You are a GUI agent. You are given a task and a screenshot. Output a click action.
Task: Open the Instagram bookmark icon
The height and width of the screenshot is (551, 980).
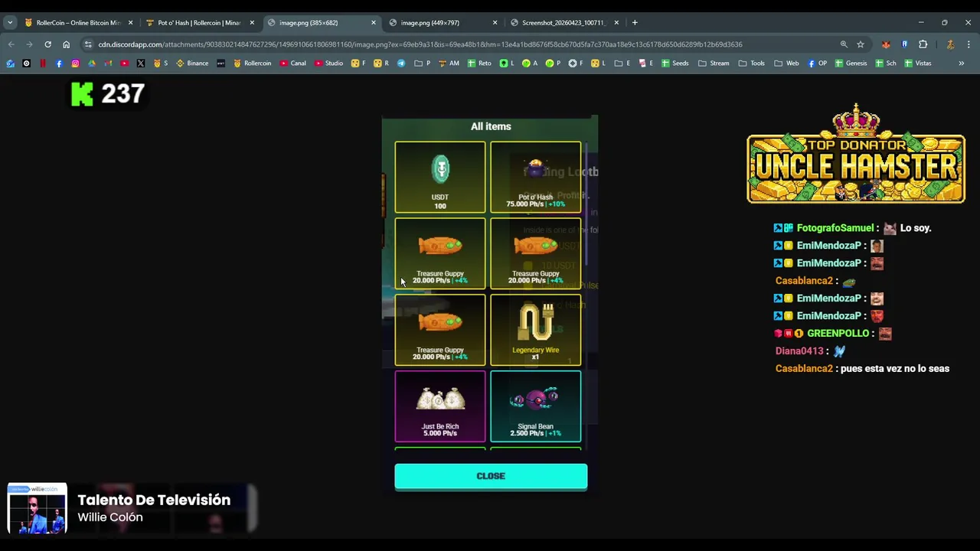(x=75, y=64)
